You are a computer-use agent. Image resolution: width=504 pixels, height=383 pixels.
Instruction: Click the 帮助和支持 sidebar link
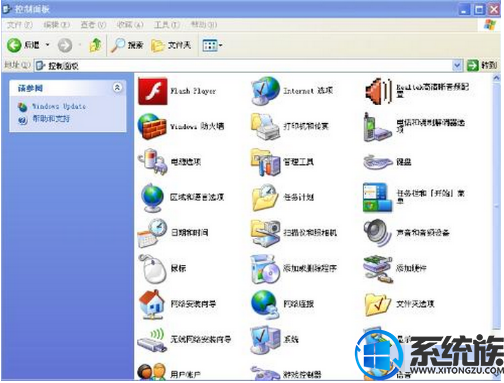coord(51,119)
